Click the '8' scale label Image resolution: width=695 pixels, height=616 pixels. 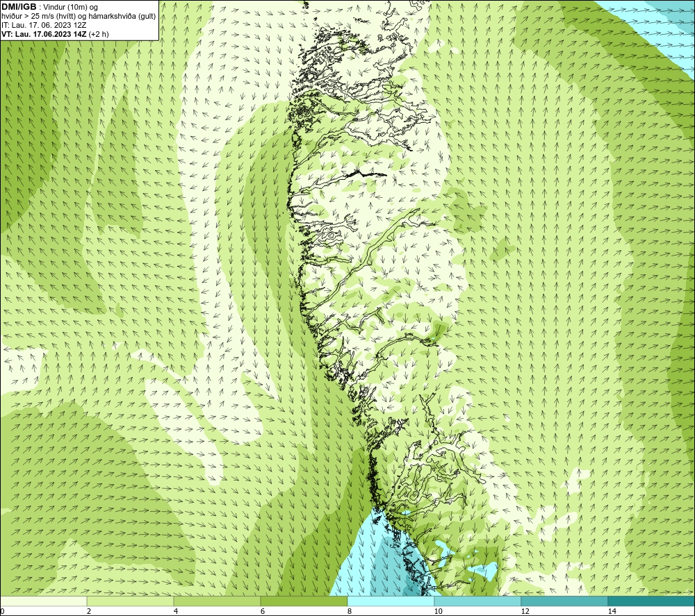[x=350, y=611]
